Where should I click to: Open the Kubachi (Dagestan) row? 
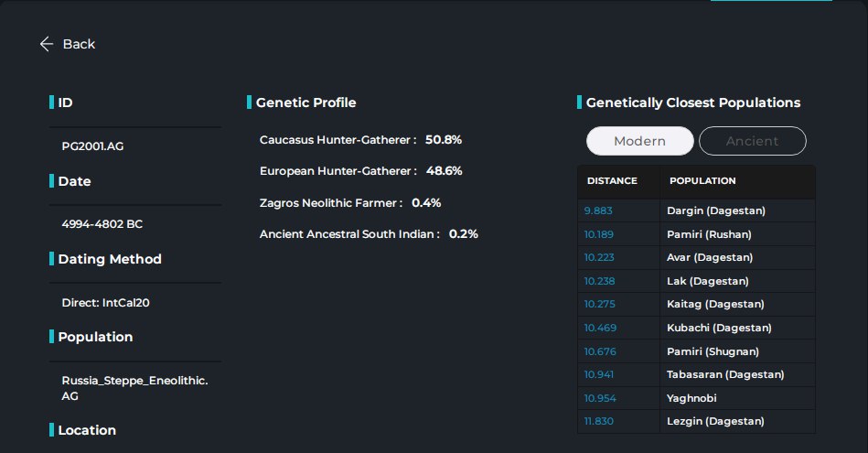696,328
